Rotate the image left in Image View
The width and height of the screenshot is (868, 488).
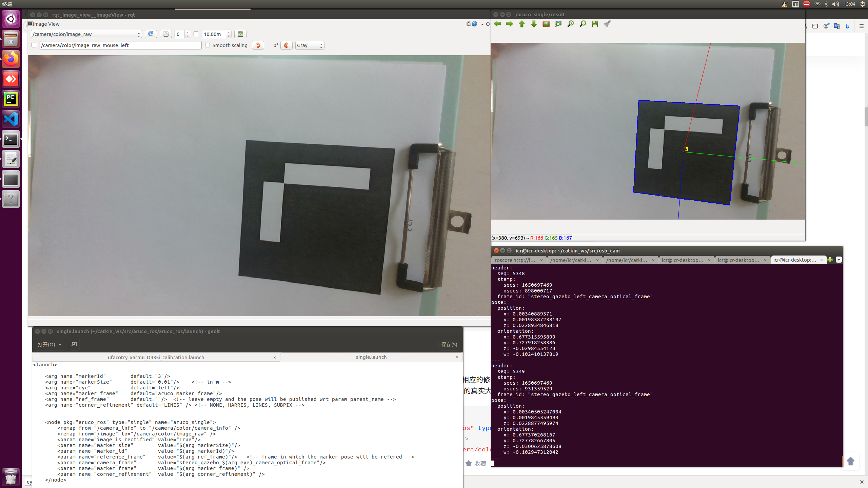pyautogui.click(x=258, y=45)
